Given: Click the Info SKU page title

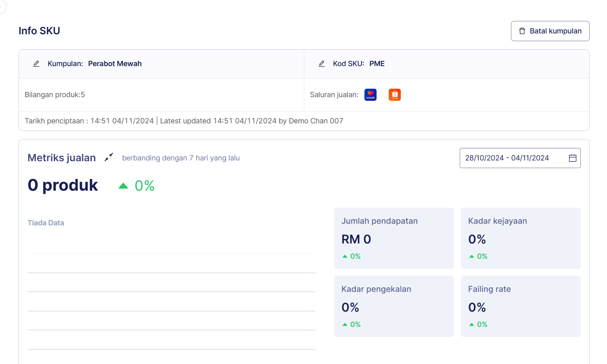Looking at the screenshot, I should click(x=39, y=31).
